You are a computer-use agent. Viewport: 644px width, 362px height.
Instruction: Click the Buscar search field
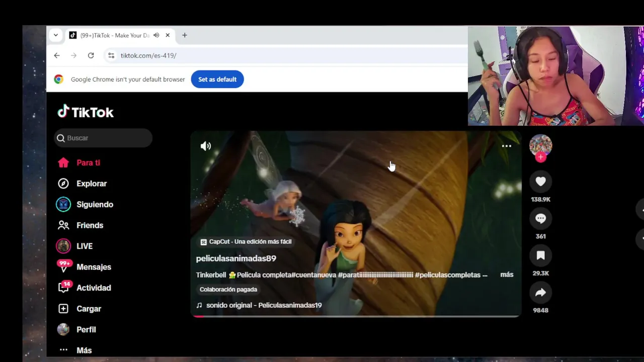[103, 138]
